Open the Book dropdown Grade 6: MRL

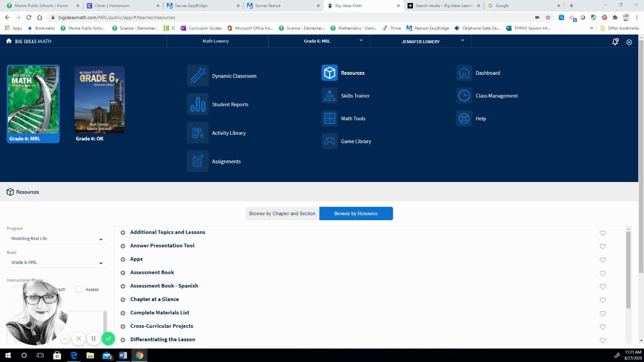click(x=56, y=262)
